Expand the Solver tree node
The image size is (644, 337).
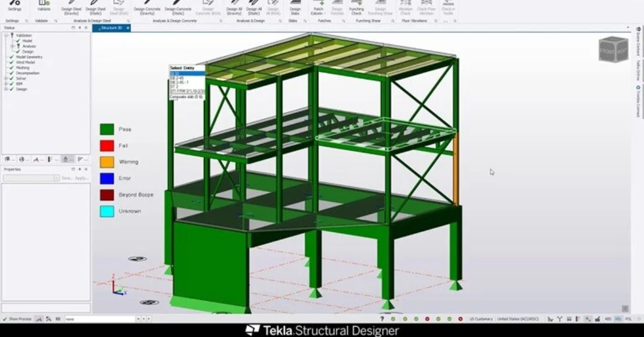pyautogui.click(x=6, y=78)
